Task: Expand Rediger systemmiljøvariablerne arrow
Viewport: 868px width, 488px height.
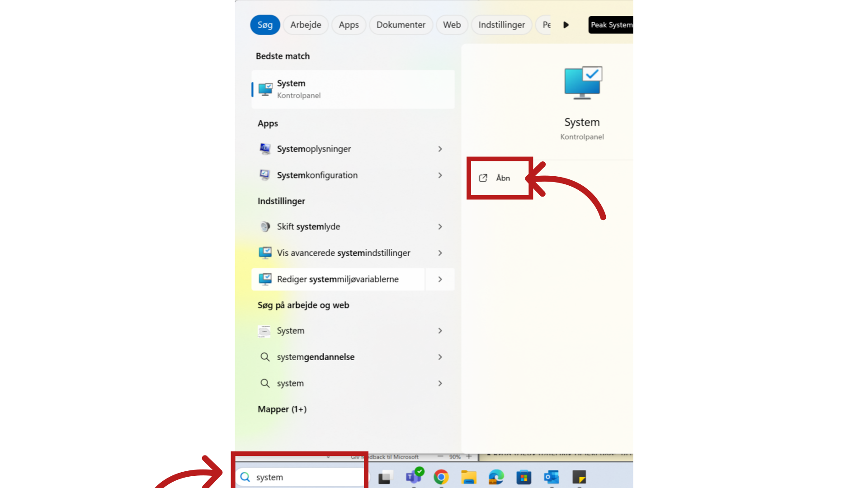Action: (440, 279)
